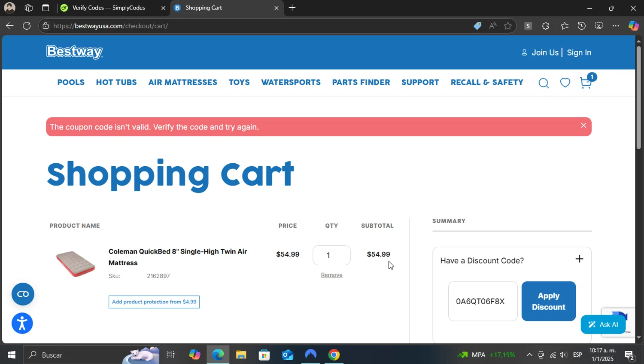Open the RECALL & SAFETY page
This screenshot has height=364, width=644.
[487, 82]
